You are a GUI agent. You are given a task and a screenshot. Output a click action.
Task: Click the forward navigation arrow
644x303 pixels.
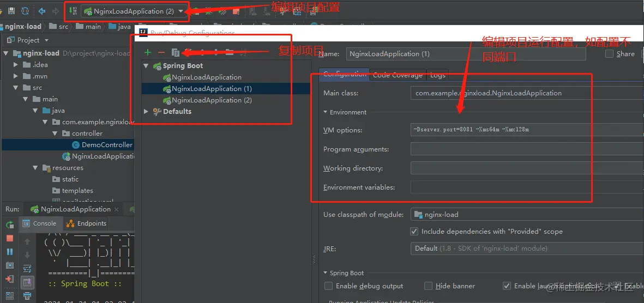pyautogui.click(x=56, y=11)
